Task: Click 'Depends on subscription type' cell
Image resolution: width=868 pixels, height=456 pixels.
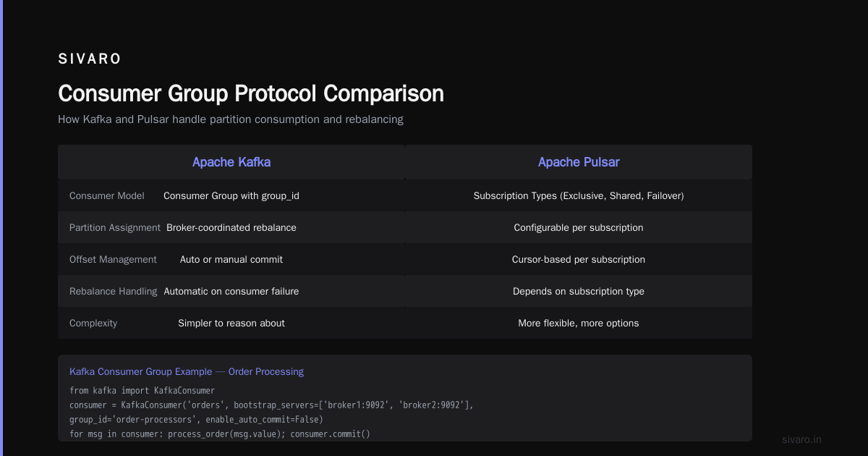Action: coord(579,291)
